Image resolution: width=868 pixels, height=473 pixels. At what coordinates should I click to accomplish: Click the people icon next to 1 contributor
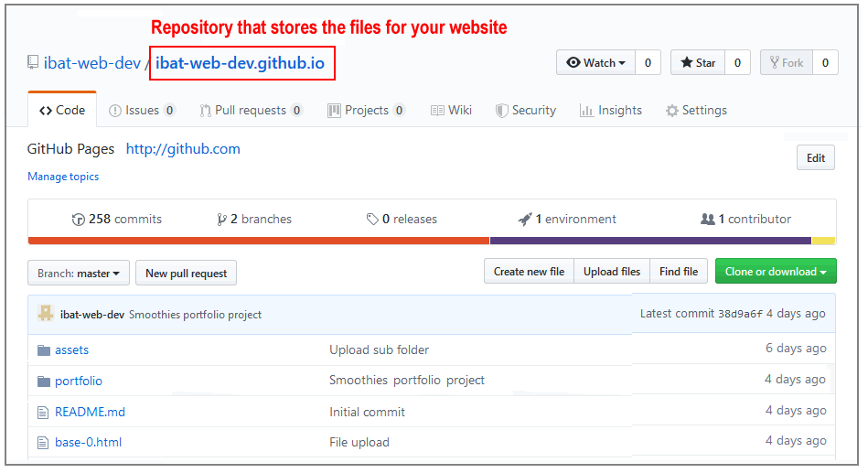(707, 219)
